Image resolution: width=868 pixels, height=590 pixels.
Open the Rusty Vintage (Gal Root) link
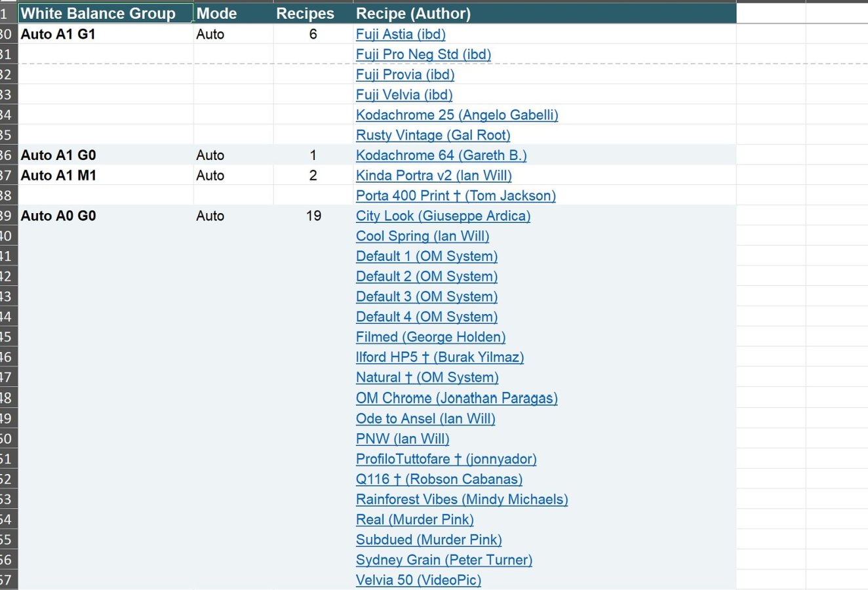433,135
